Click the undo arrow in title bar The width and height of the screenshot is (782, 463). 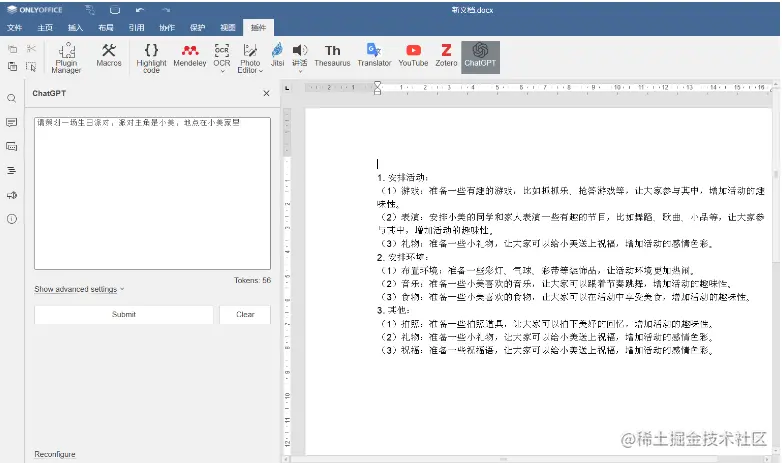140,10
